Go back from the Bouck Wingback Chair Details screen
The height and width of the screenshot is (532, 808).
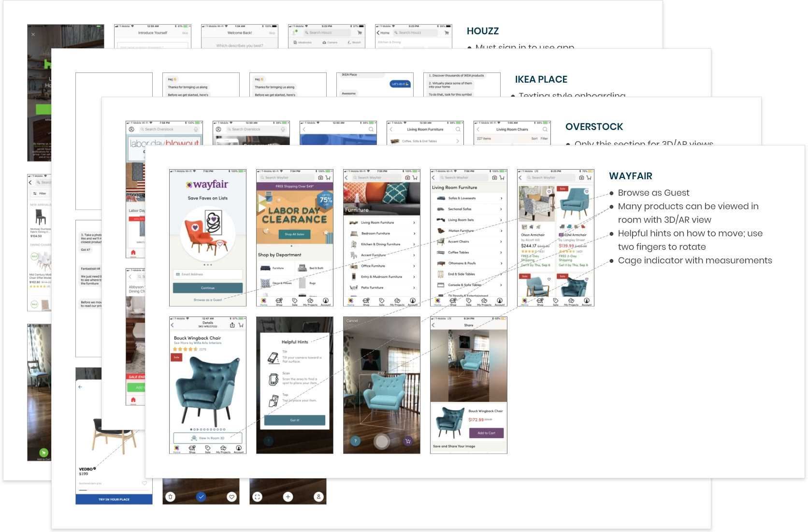point(173,325)
